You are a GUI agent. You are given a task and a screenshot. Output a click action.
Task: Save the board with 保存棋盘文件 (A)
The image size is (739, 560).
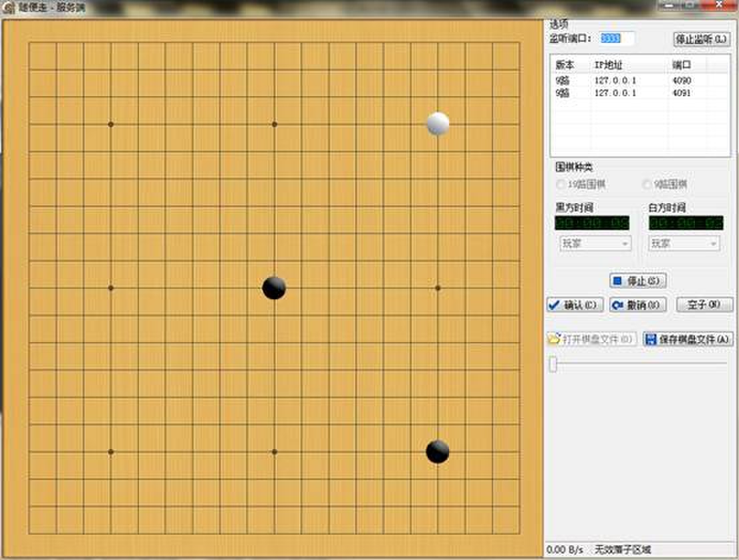pos(688,339)
